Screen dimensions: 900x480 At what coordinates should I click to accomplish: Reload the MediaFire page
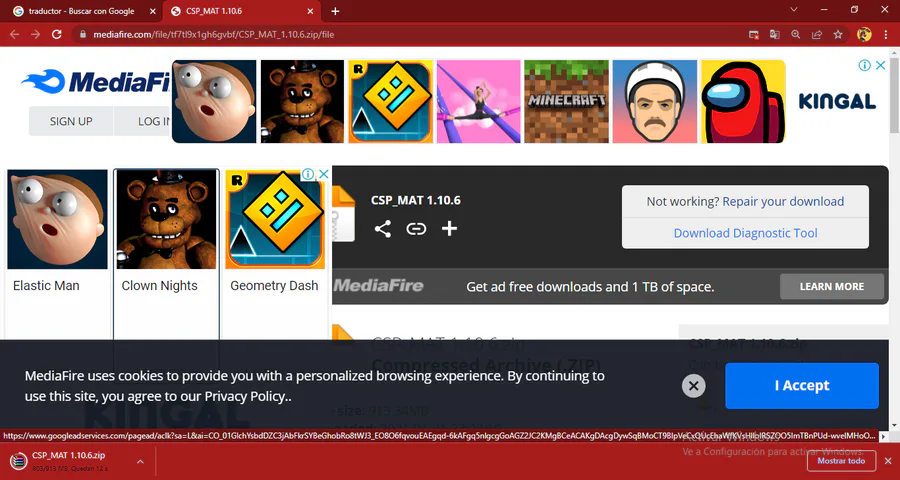pos(56,34)
